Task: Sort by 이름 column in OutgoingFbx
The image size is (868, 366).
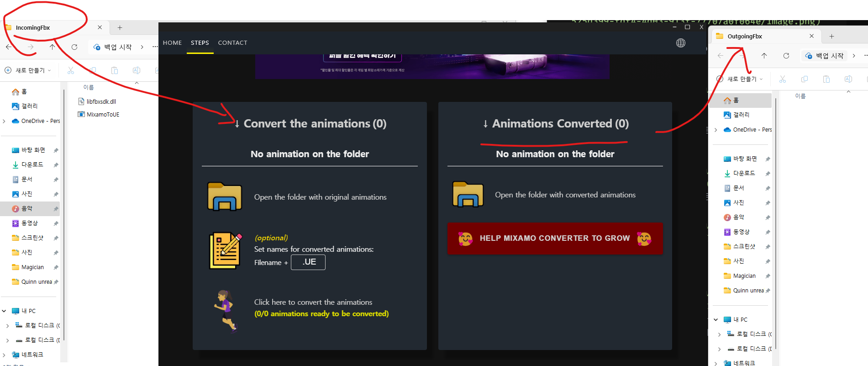Action: point(800,96)
